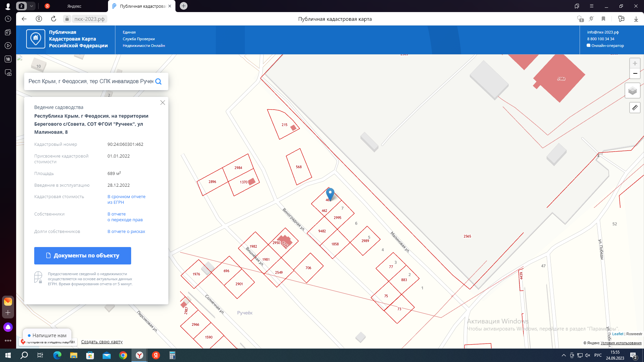This screenshot has width=644, height=362.
Task: Open a new browser tab
Action: pos(183,6)
